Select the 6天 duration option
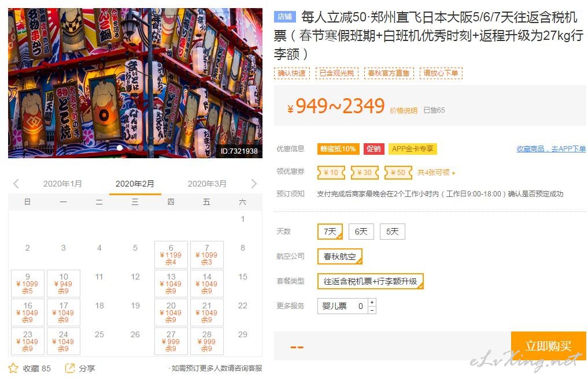 (361, 232)
